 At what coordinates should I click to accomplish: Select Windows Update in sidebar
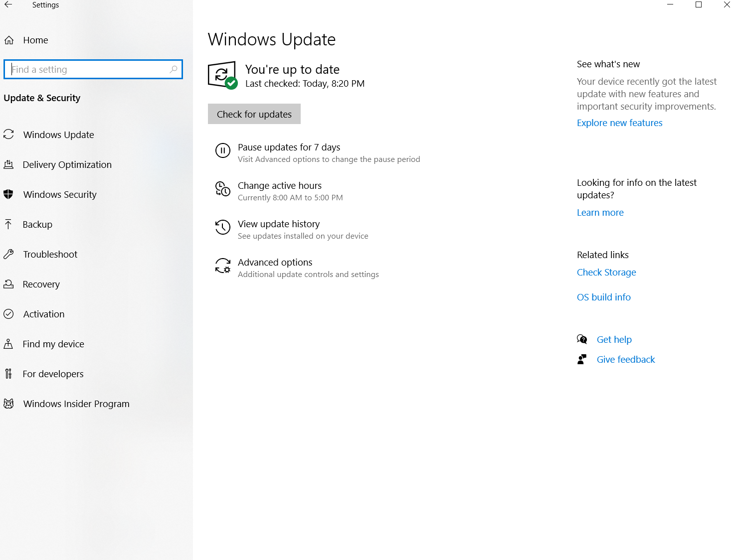click(59, 135)
